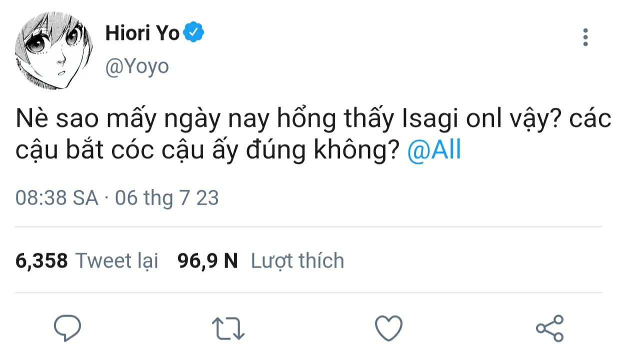View retweets via the "Tweet lại" label

116,261
